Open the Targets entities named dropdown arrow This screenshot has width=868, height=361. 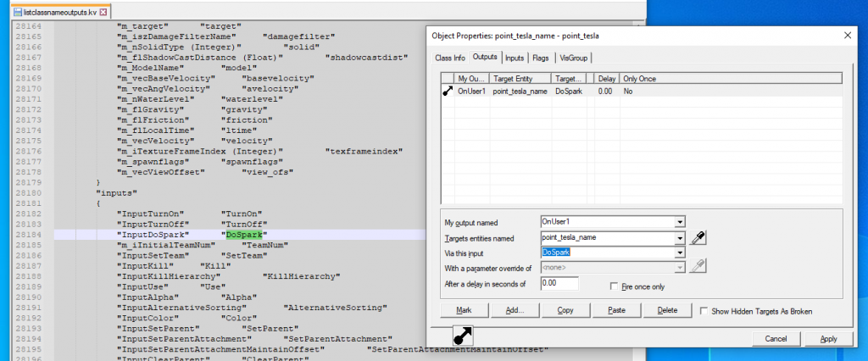[x=680, y=238]
